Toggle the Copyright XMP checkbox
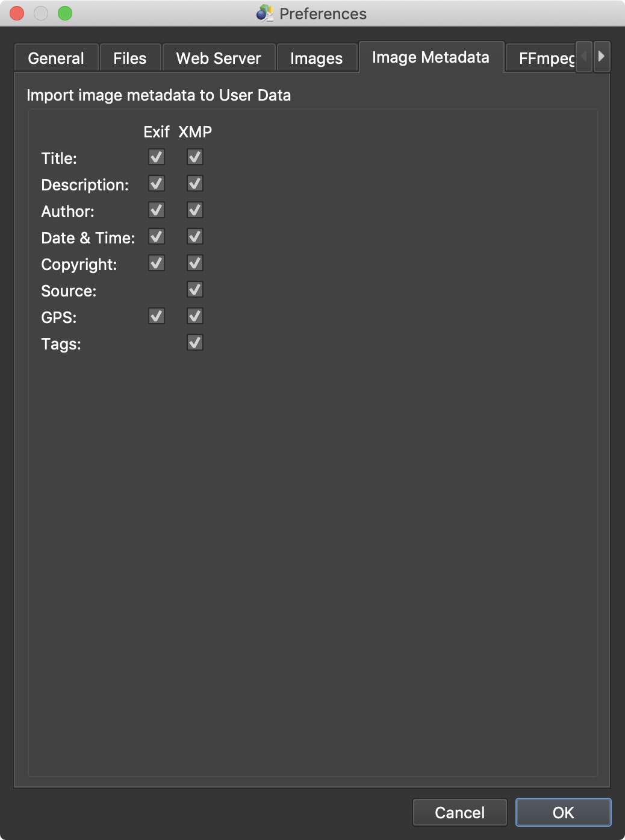The image size is (625, 840). pyautogui.click(x=195, y=263)
